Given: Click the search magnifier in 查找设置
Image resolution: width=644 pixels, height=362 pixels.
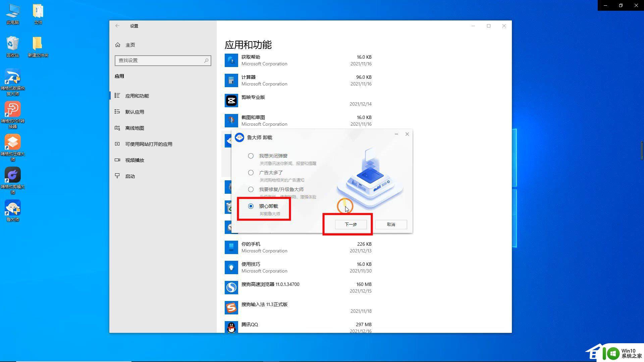Looking at the screenshot, I should click(x=206, y=60).
